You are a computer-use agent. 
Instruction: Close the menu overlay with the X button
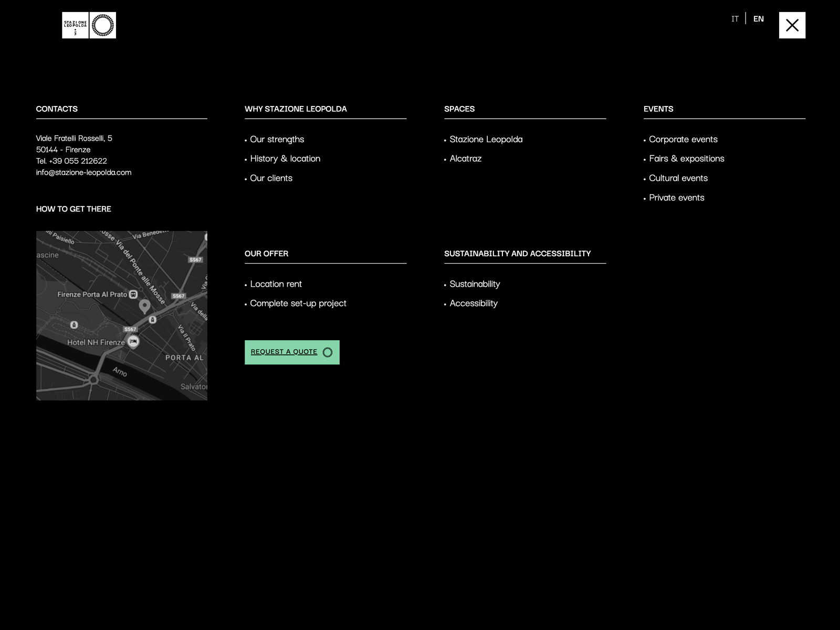[792, 25]
